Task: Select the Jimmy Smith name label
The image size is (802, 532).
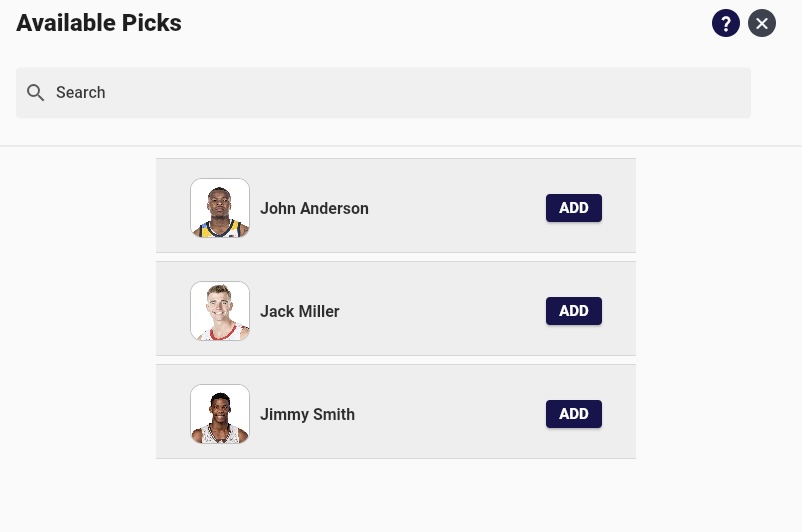Action: pos(307,414)
